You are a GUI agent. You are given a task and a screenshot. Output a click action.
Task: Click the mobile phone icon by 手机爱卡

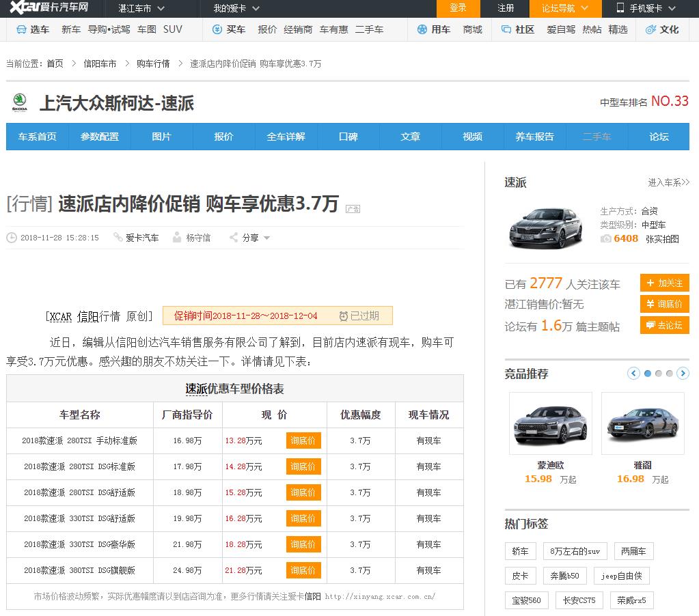[620, 8]
